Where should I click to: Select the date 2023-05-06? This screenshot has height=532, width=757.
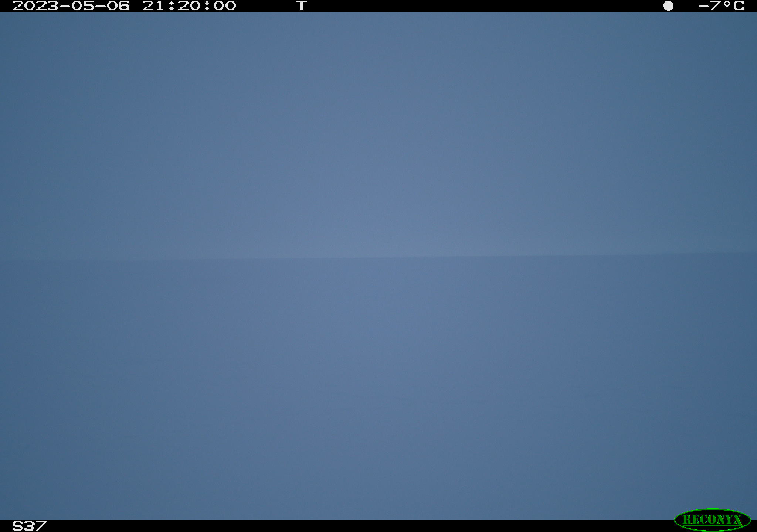71,6
